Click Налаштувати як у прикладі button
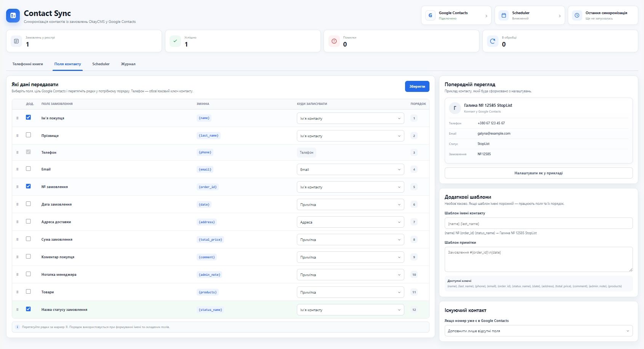644x349 pixels. 538,173
